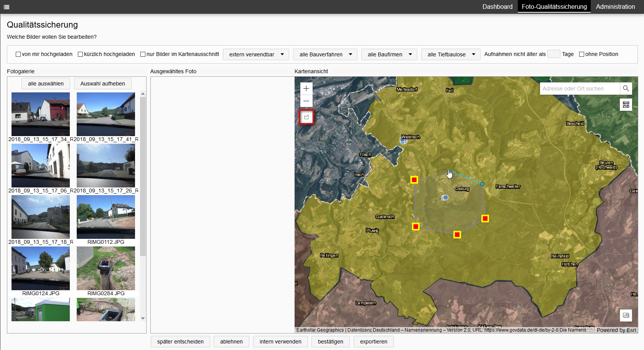Viewport: 644px width, 350px height.
Task: Select thumbnail 2018_09_13_15_17_26
Action: (x=106, y=166)
